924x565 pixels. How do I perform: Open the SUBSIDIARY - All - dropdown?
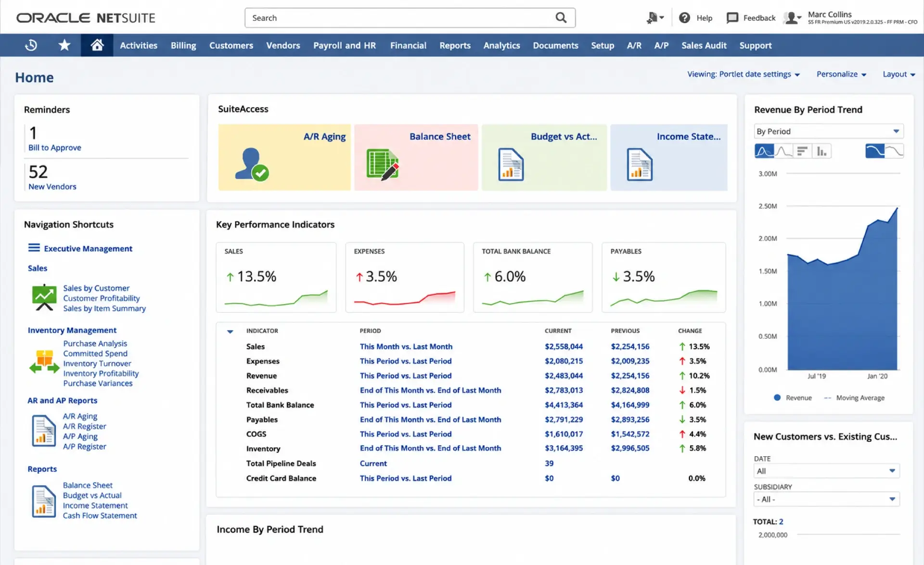pos(826,499)
